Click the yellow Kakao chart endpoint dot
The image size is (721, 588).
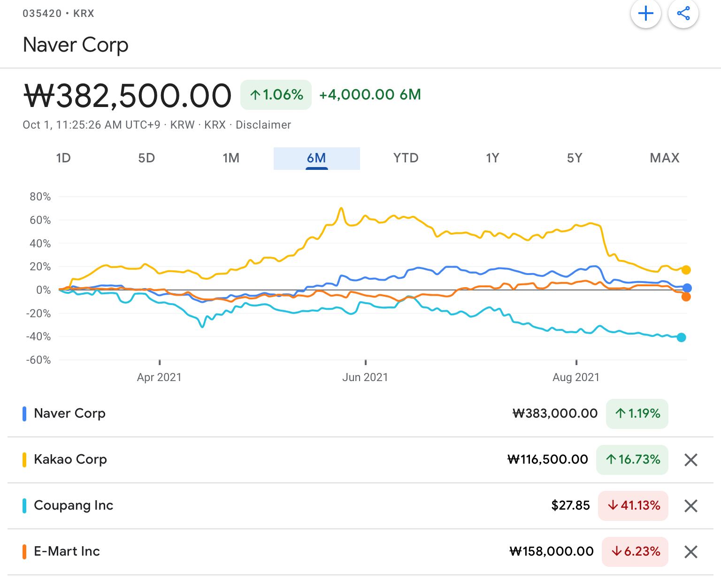click(686, 270)
